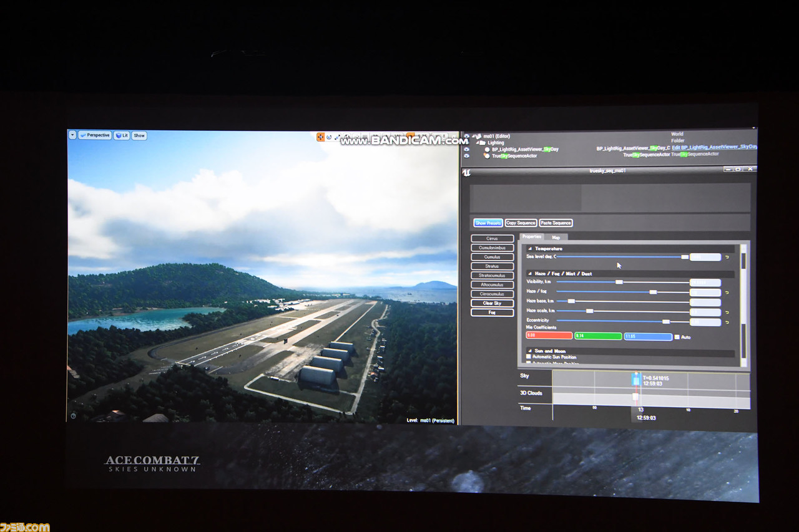The width and height of the screenshot is (799, 532).
Task: Select TrueSkySequenceActor row in outliner
Action: 609,155
